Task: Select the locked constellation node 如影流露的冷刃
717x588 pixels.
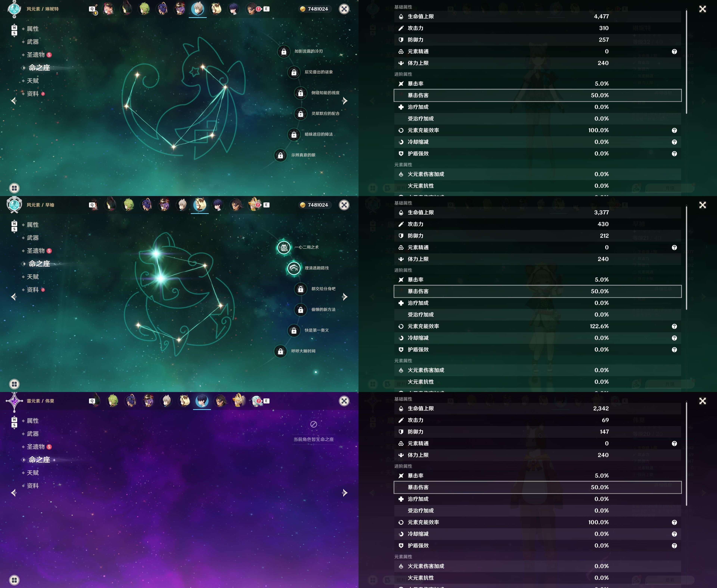Action: click(284, 52)
